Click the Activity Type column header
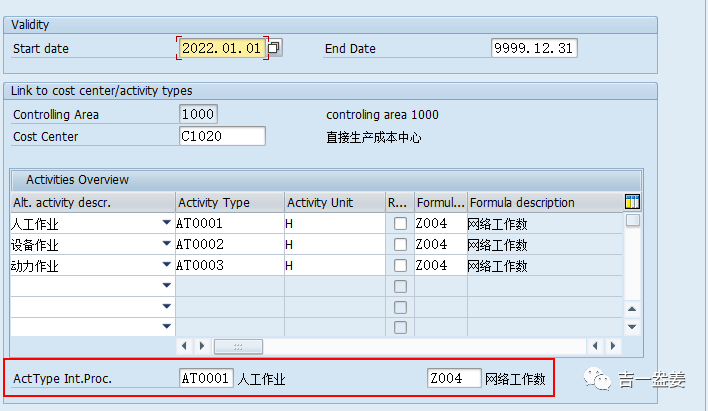The image size is (708, 411). pyautogui.click(x=230, y=202)
